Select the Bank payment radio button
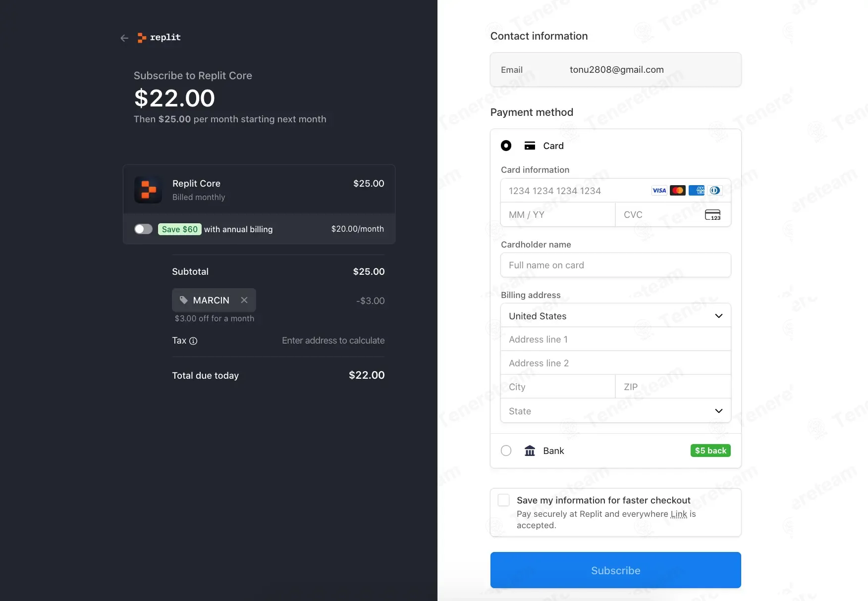868x601 pixels. [506, 451]
